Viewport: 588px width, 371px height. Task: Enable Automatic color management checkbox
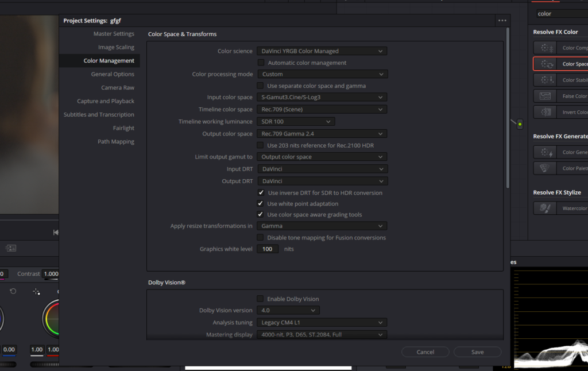(x=261, y=63)
